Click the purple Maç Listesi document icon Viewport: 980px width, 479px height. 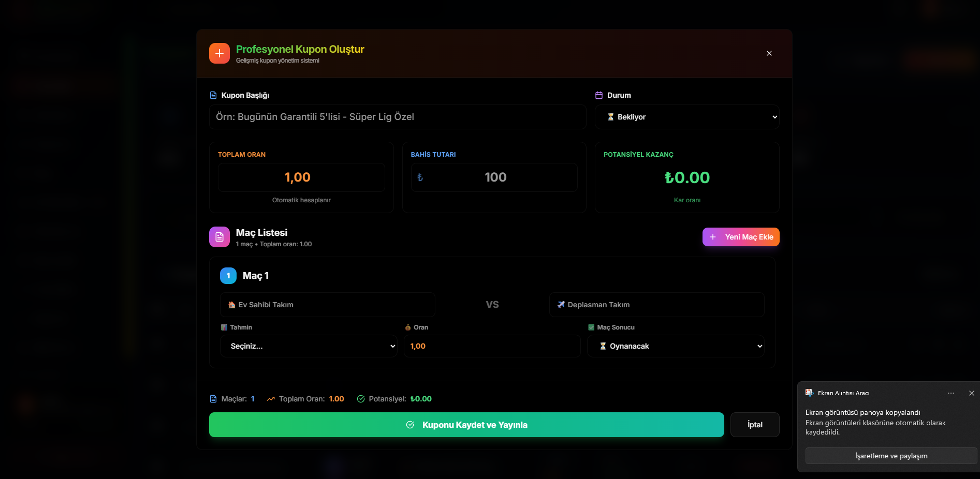tap(219, 237)
